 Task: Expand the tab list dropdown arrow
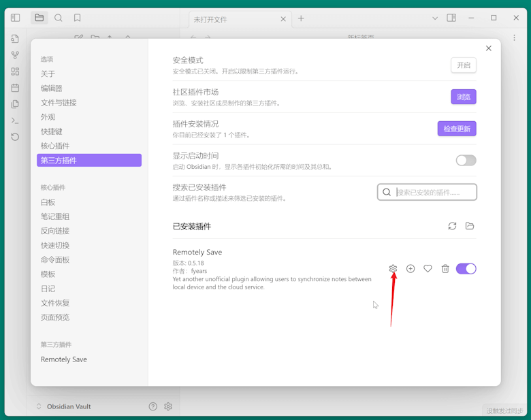tap(435, 18)
